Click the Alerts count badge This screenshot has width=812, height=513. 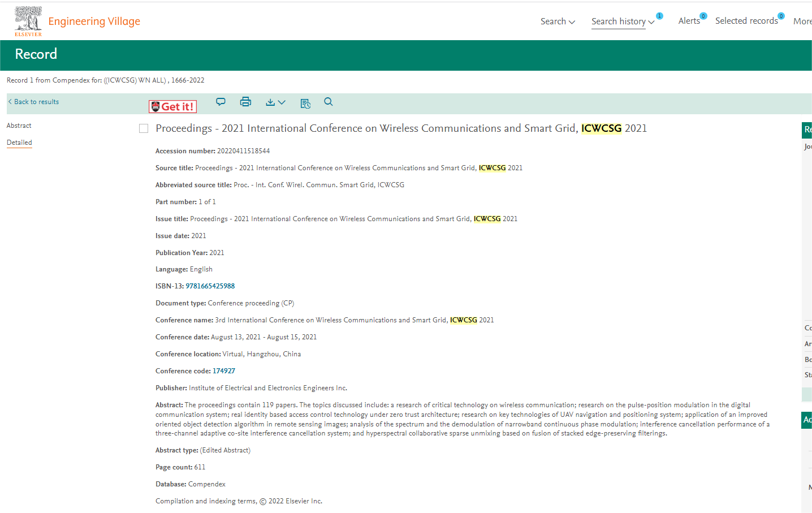click(x=703, y=16)
